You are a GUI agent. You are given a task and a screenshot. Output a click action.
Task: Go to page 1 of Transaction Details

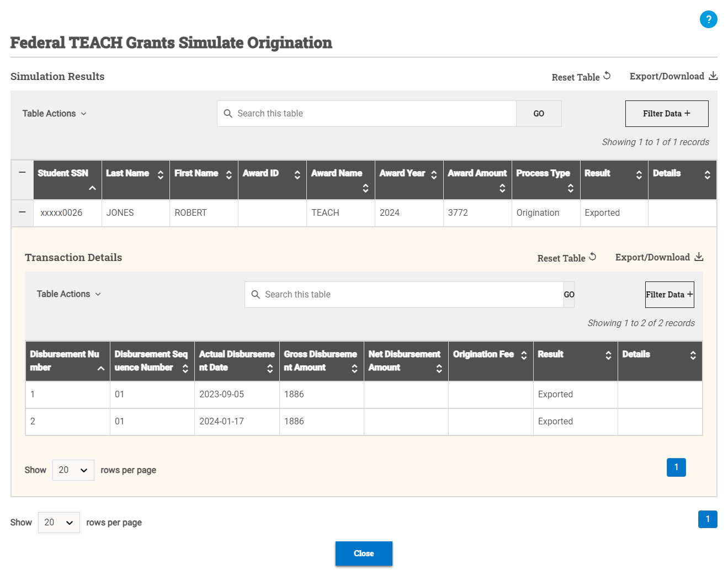pyautogui.click(x=676, y=467)
